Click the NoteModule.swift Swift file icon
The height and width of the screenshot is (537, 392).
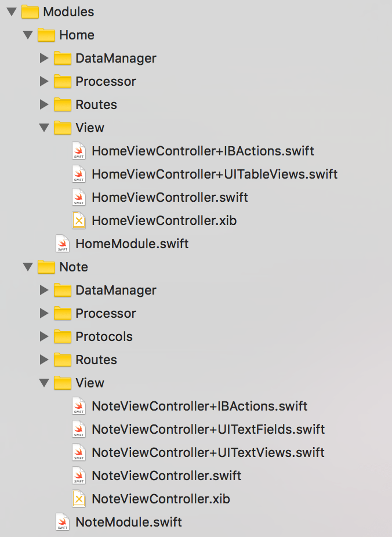point(62,522)
